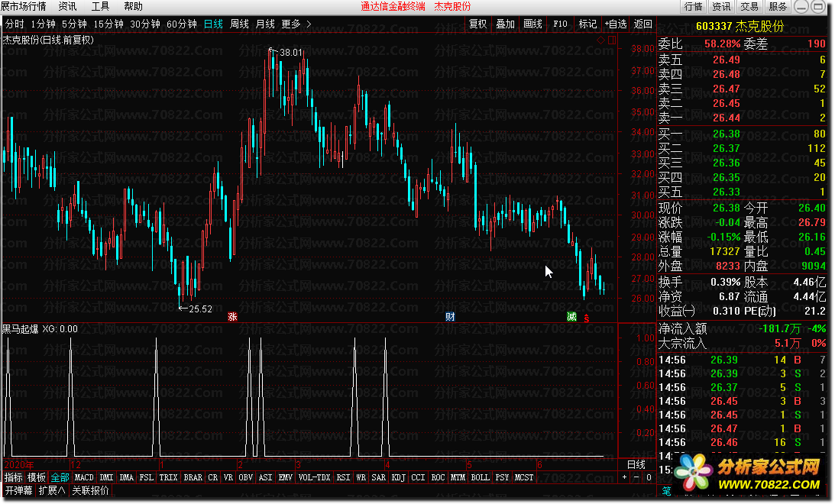
Task: Switch to the DMA indicator
Action: coord(126,477)
